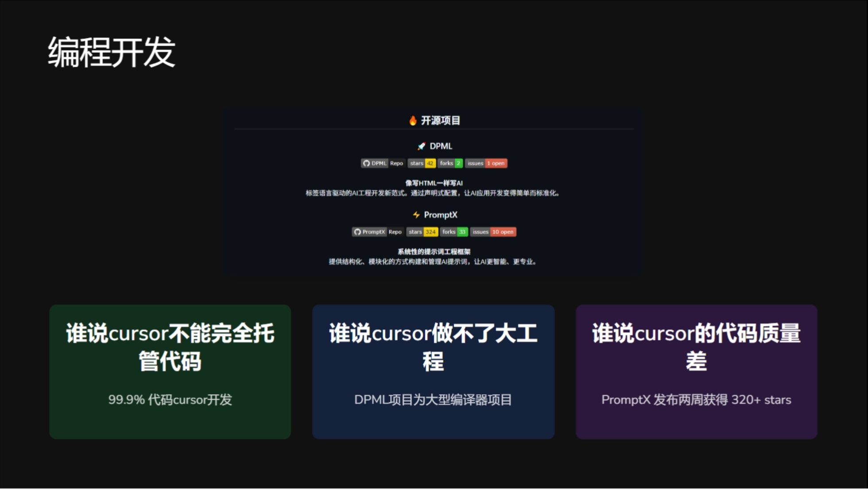
Task: Click the lightning bolt icon beside PromptX
Action: pos(416,215)
